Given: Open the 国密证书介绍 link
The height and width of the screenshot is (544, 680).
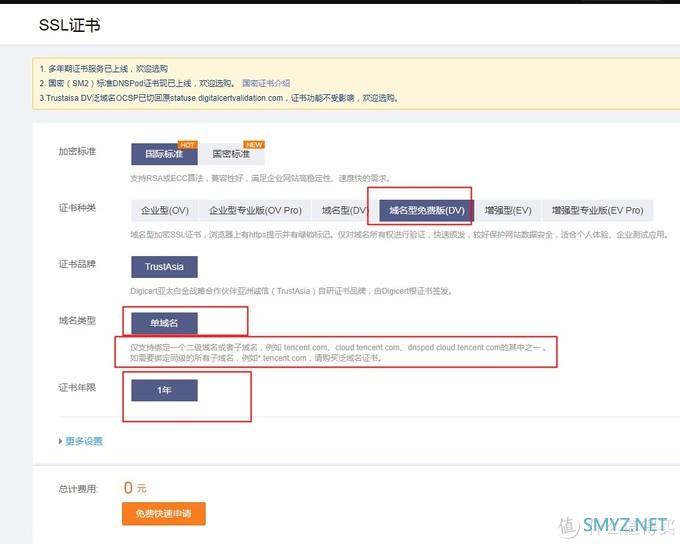Looking at the screenshot, I should pos(266,84).
